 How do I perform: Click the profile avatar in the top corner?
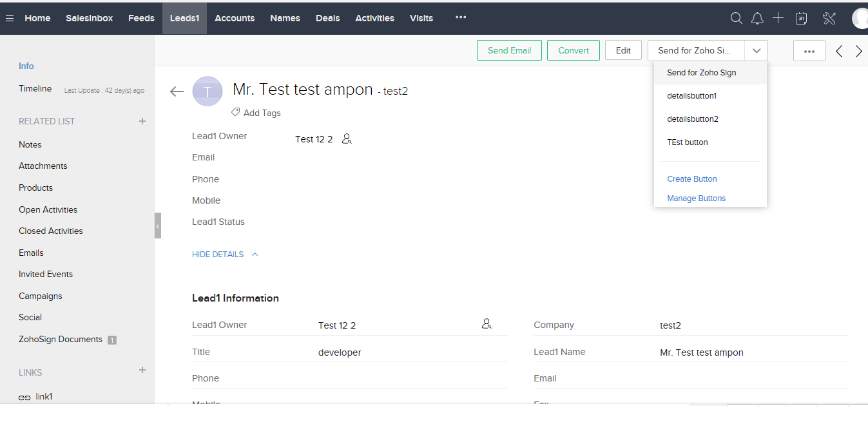(860, 18)
